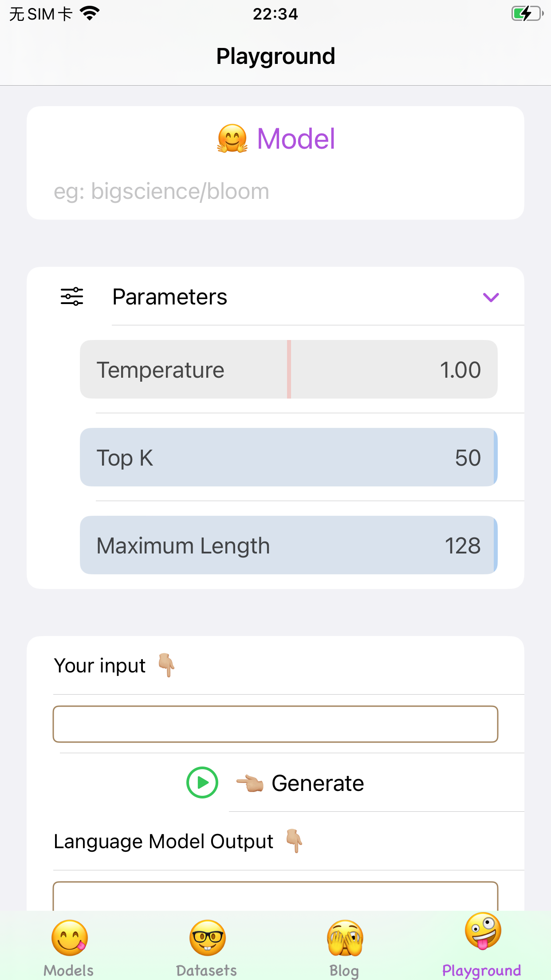Open the Datasets nerd-face tab
551x980 pixels.
click(207, 938)
